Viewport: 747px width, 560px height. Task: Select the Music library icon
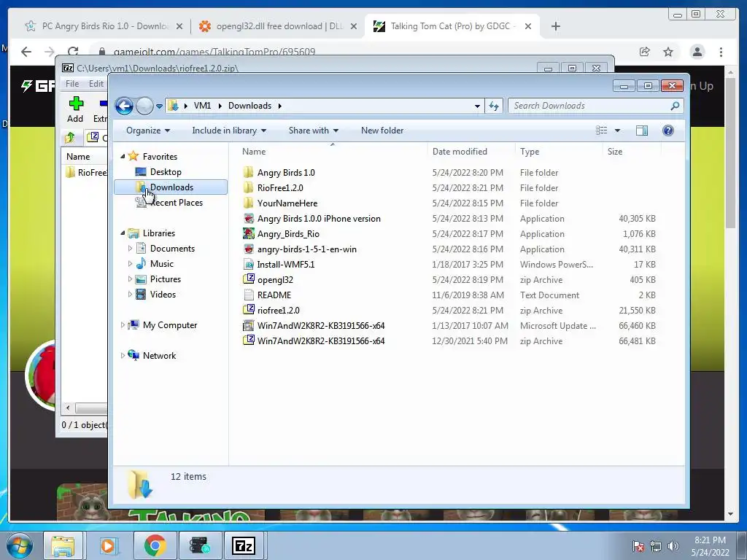coord(141,263)
